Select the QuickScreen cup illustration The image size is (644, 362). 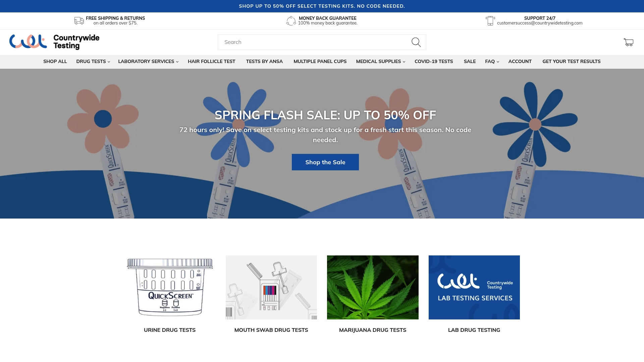(170, 287)
